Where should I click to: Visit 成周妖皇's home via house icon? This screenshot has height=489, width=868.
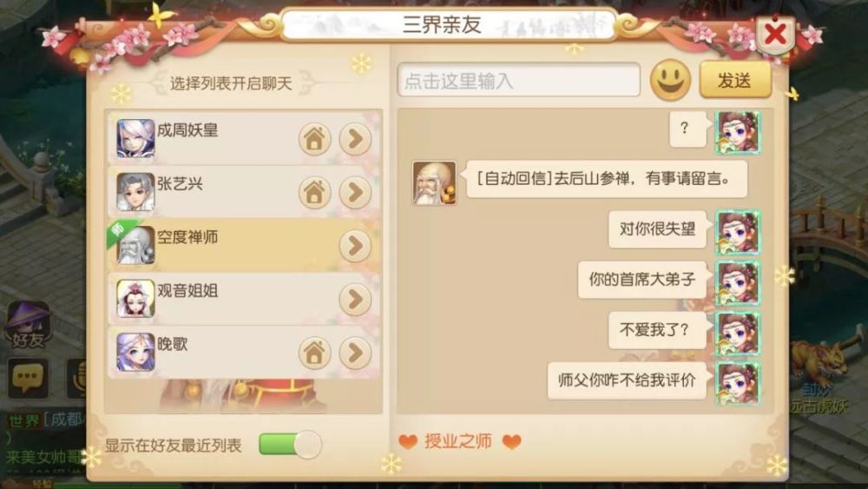[x=314, y=139]
